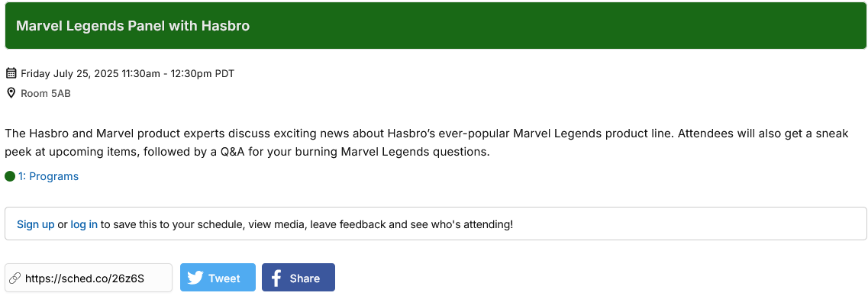Viewport: 868px width, 296px height.
Task: Click the Twitter bird icon on the Tweet button
Action: [x=195, y=278]
